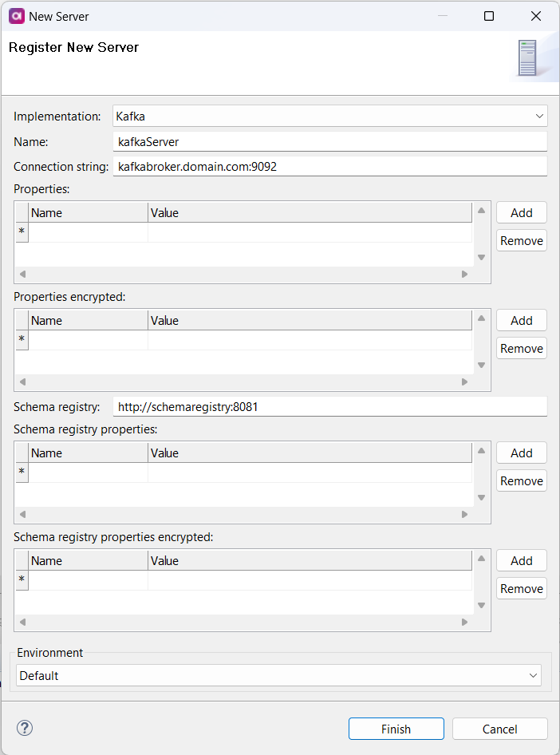The height and width of the screenshot is (755, 560).
Task: Click the right scroll arrow under Schema registry properties
Action: coord(464,514)
